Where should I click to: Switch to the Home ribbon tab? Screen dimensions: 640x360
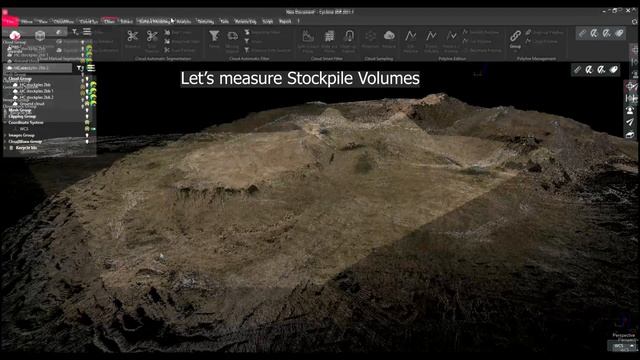[27, 21]
